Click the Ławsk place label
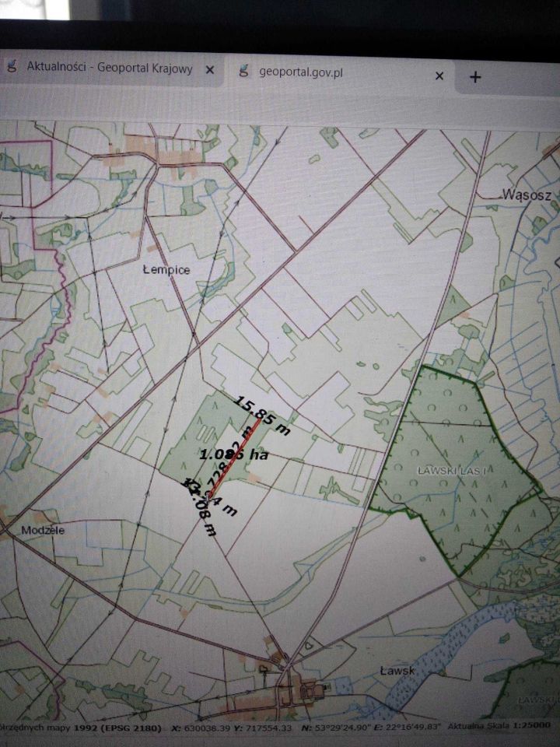560x747 pixels. click(397, 670)
